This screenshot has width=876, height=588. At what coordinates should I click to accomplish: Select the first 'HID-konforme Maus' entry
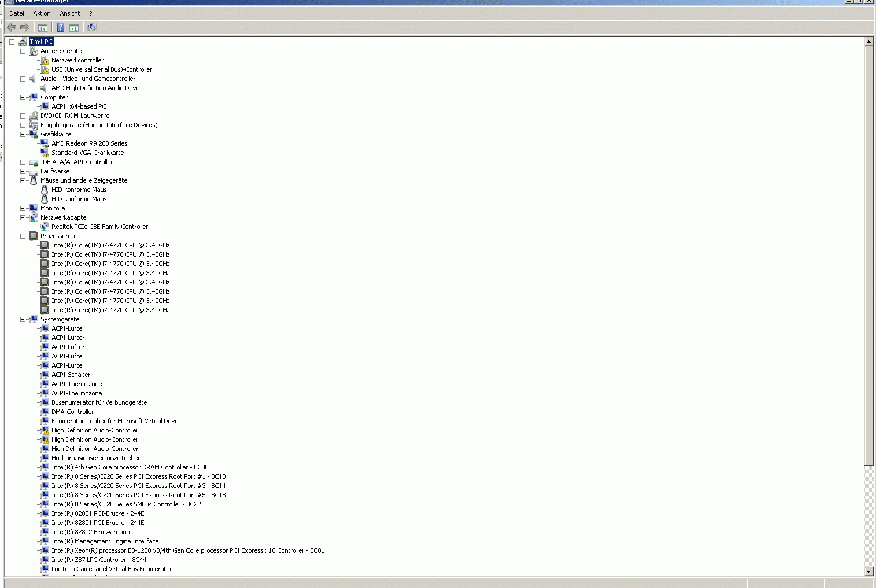coord(79,190)
